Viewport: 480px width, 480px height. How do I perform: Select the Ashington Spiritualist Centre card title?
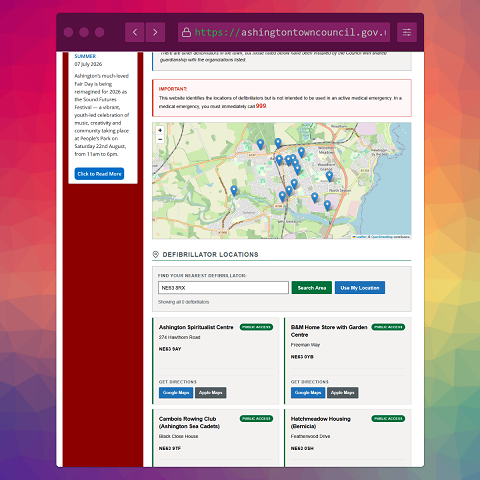tap(196, 327)
